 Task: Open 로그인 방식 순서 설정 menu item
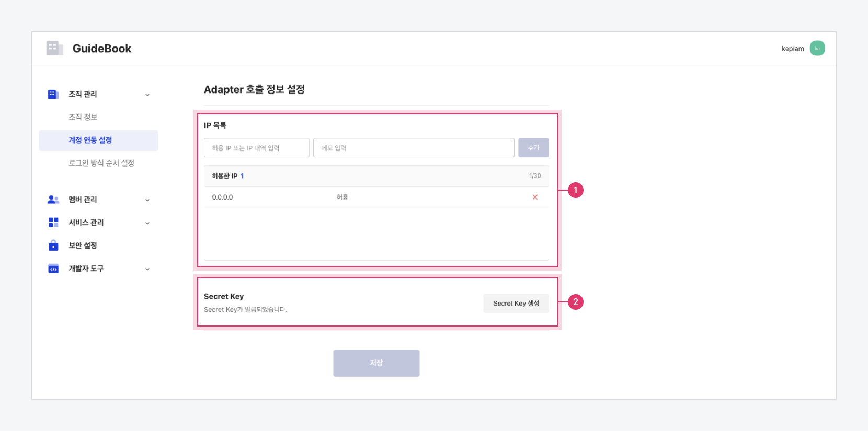point(101,163)
